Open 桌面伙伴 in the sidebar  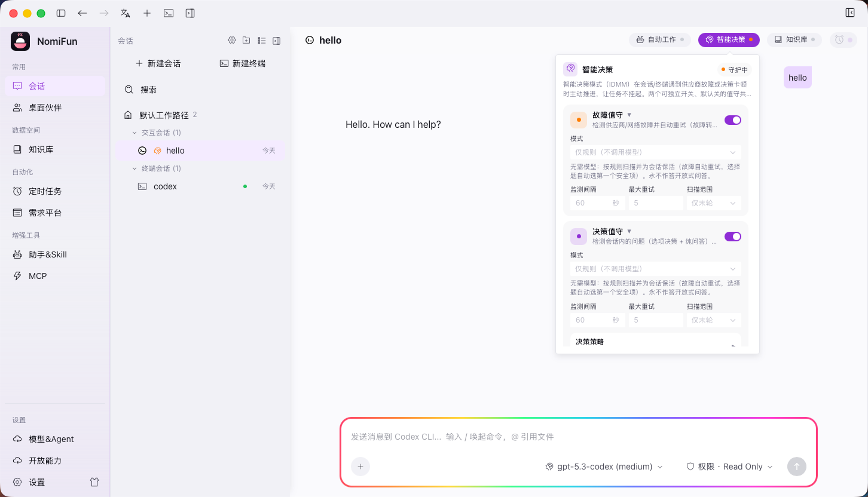pyautogui.click(x=55, y=108)
